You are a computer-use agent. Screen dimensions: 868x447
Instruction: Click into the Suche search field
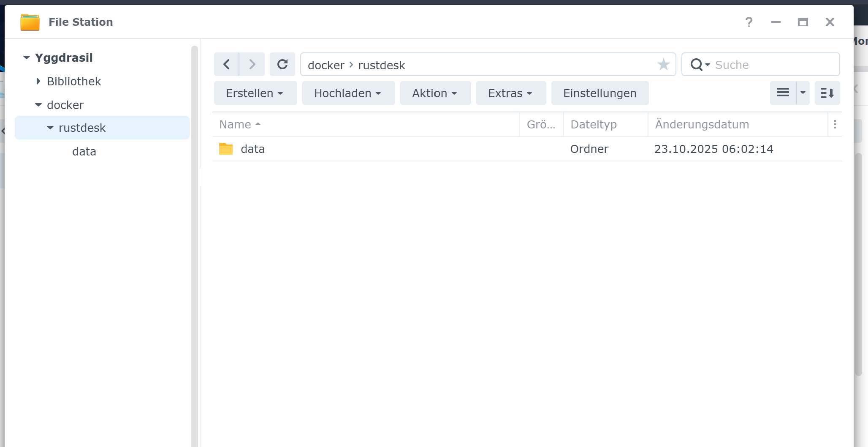(x=773, y=65)
